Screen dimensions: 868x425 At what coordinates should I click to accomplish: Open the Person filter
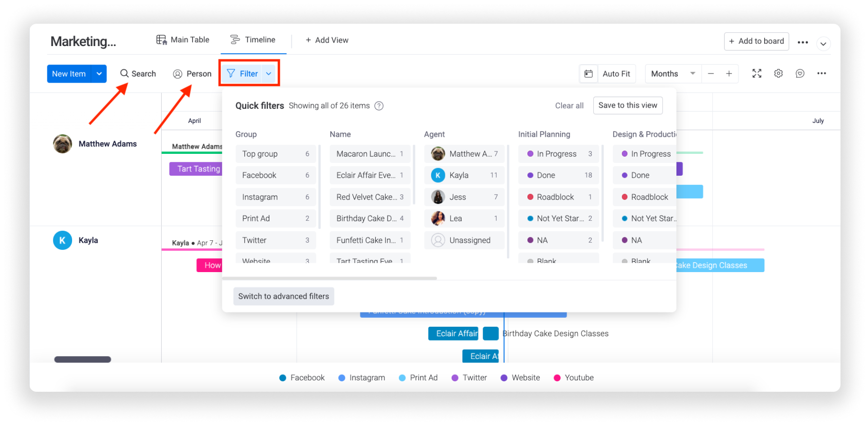click(x=192, y=74)
